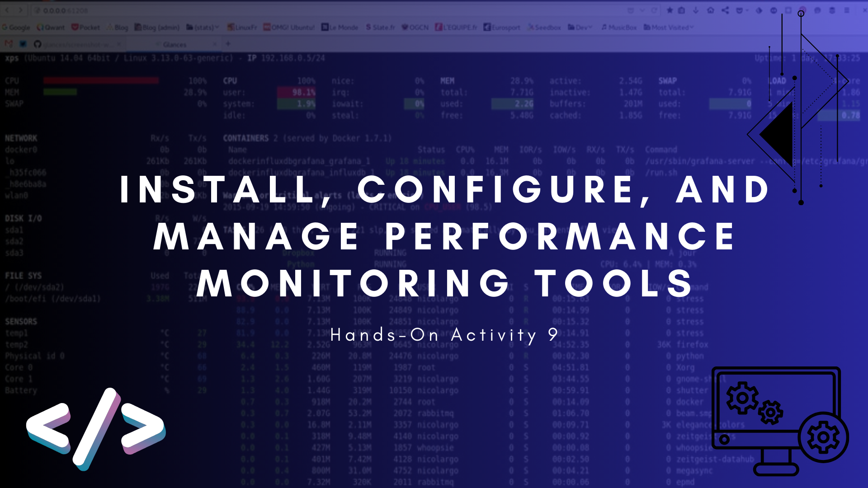Click the bookmark star icon
Screen dimensions: 868x488
670,10
